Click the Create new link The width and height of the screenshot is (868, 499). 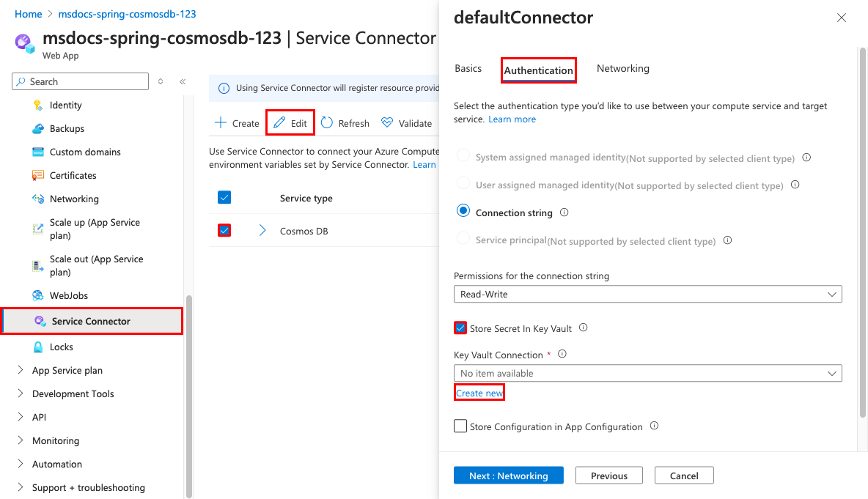[x=479, y=393]
